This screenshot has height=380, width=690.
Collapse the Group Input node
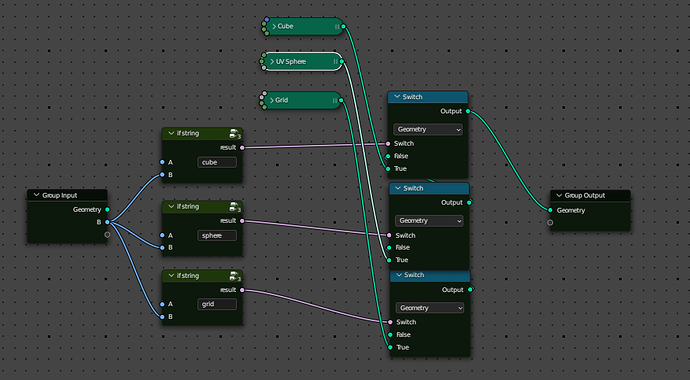pos(37,195)
